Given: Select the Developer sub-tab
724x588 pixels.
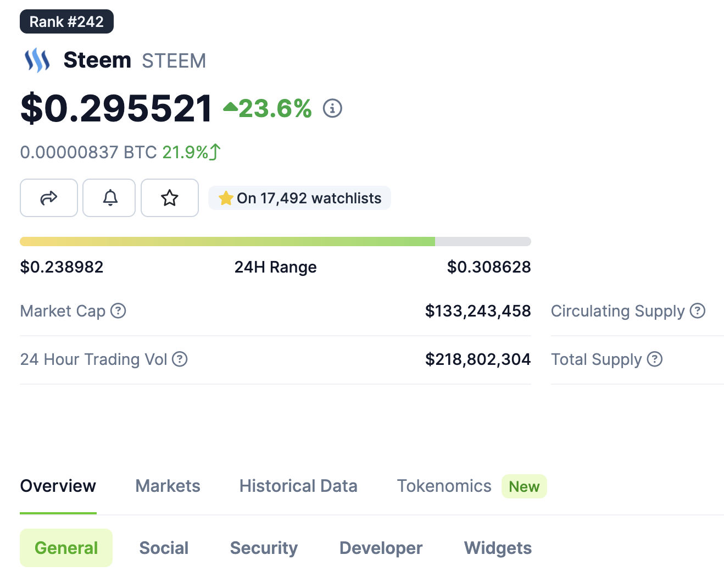Looking at the screenshot, I should 381,548.
